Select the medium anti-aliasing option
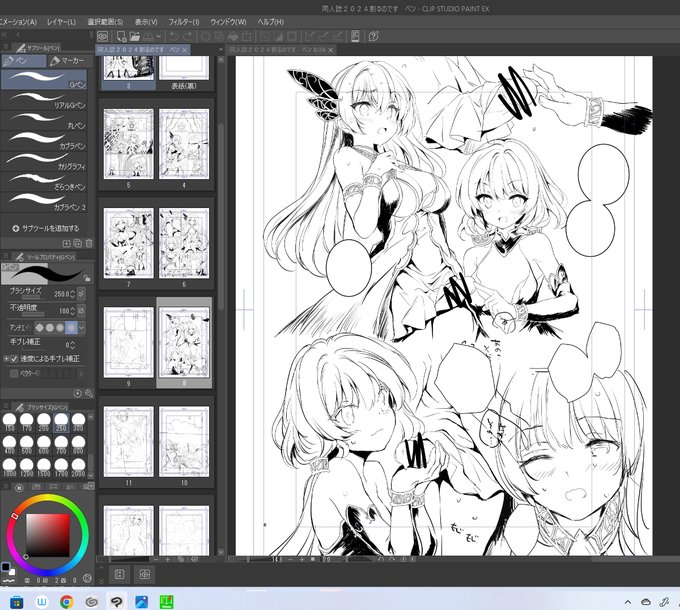This screenshot has width=680, height=610. pyautogui.click(x=60, y=327)
